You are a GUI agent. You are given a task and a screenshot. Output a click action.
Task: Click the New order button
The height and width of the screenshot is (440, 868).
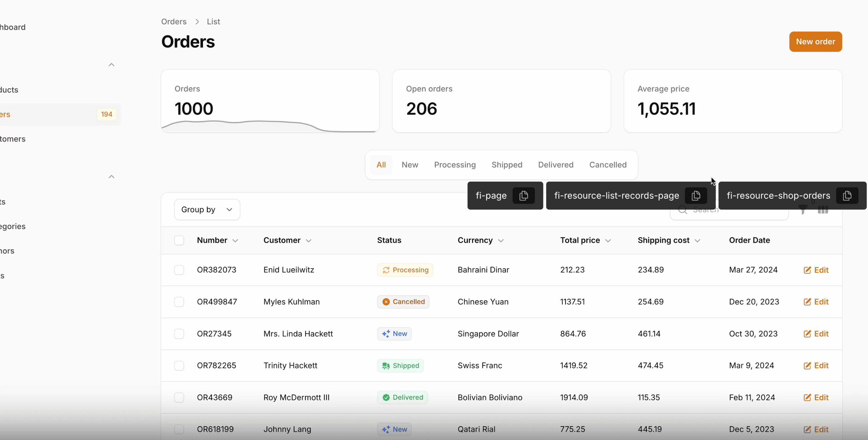click(816, 42)
